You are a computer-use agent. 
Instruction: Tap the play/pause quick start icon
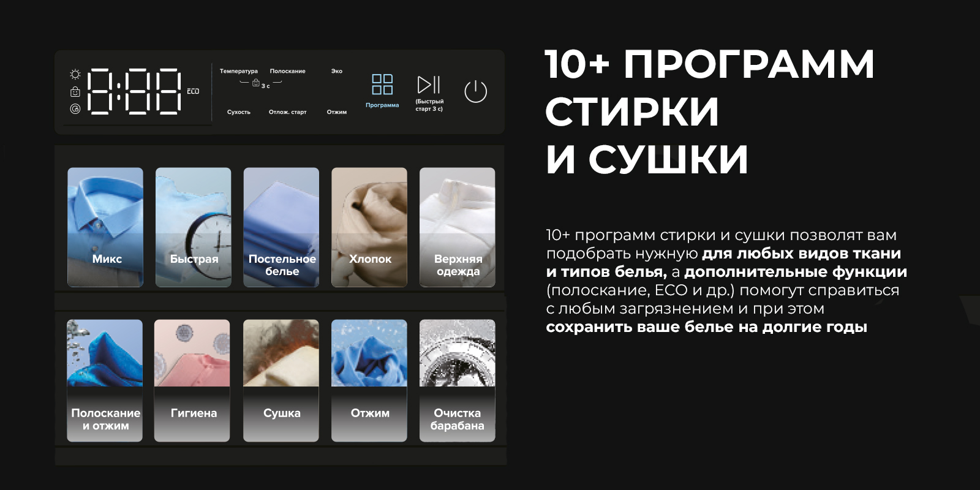point(429,85)
